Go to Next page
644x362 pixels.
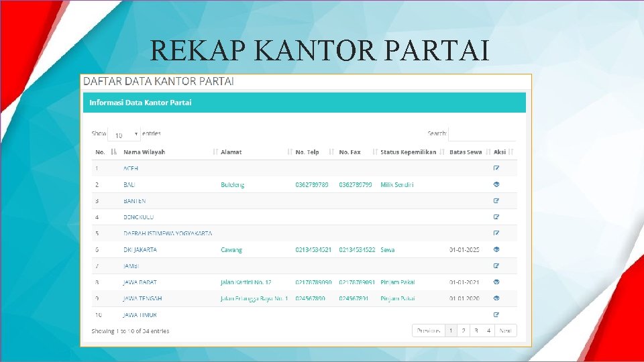click(x=506, y=330)
